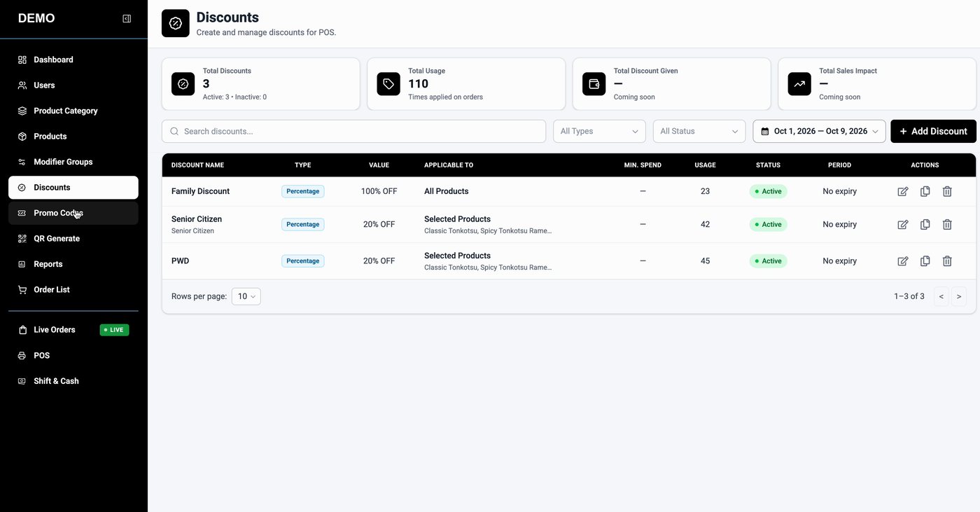Duplicate the Family Discount entry
Viewport: 980px width, 512px height.
pos(925,191)
